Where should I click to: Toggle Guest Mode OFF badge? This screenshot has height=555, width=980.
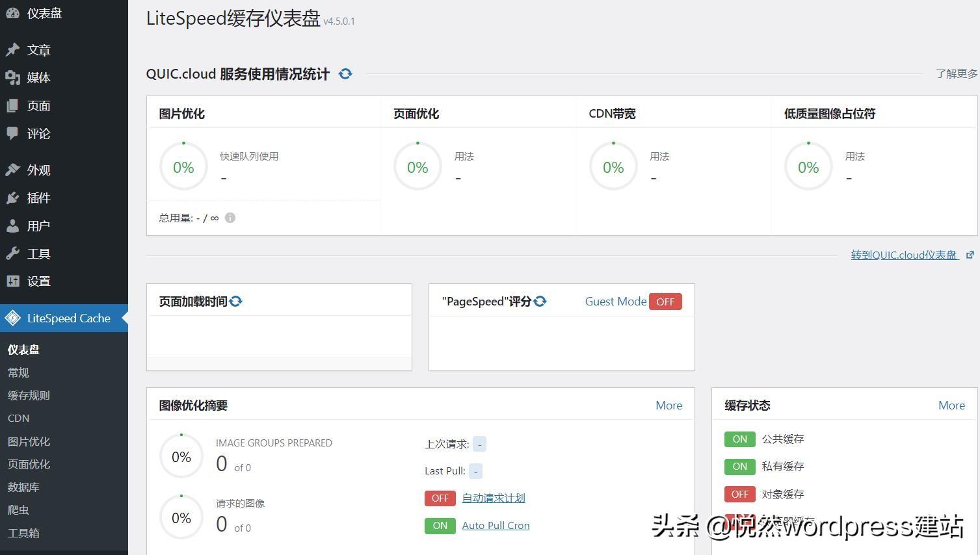click(665, 302)
